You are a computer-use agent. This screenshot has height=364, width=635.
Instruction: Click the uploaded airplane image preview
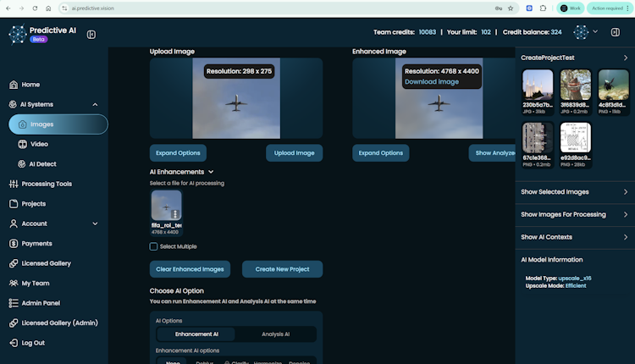point(236,98)
